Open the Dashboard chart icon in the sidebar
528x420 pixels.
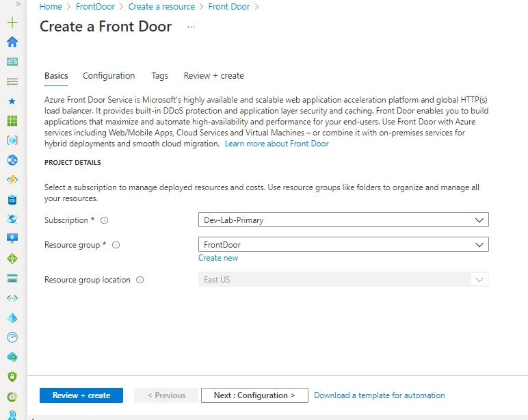(12, 62)
